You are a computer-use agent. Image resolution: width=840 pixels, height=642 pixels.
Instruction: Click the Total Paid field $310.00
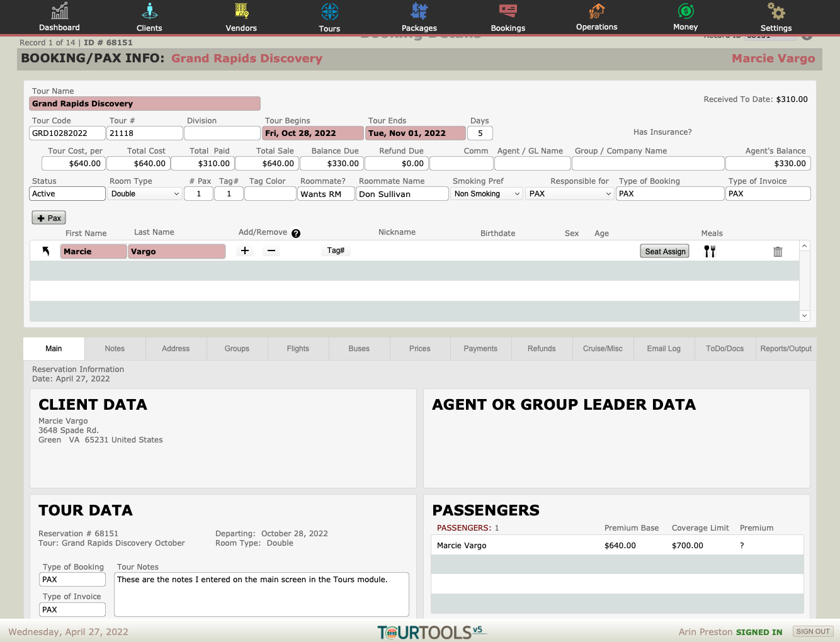pyautogui.click(x=203, y=164)
